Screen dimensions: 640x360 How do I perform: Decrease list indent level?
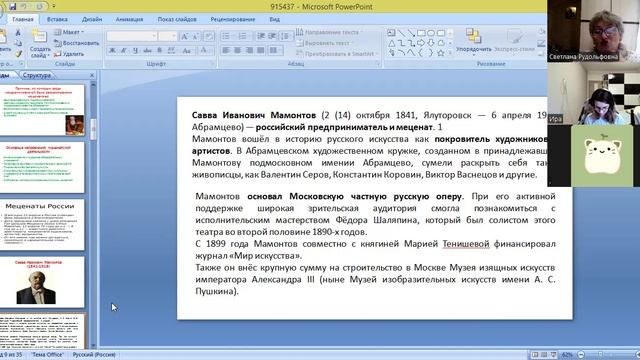[x=260, y=37]
